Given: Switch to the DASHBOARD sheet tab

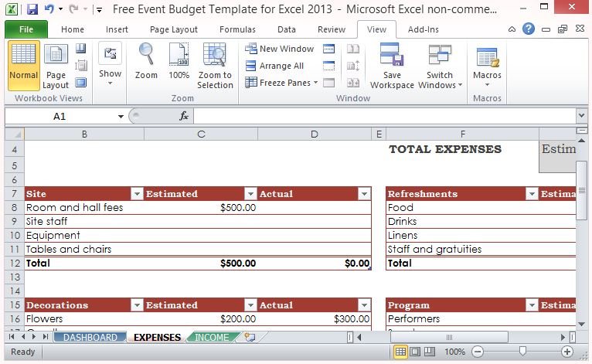Looking at the screenshot, I should (90, 338).
